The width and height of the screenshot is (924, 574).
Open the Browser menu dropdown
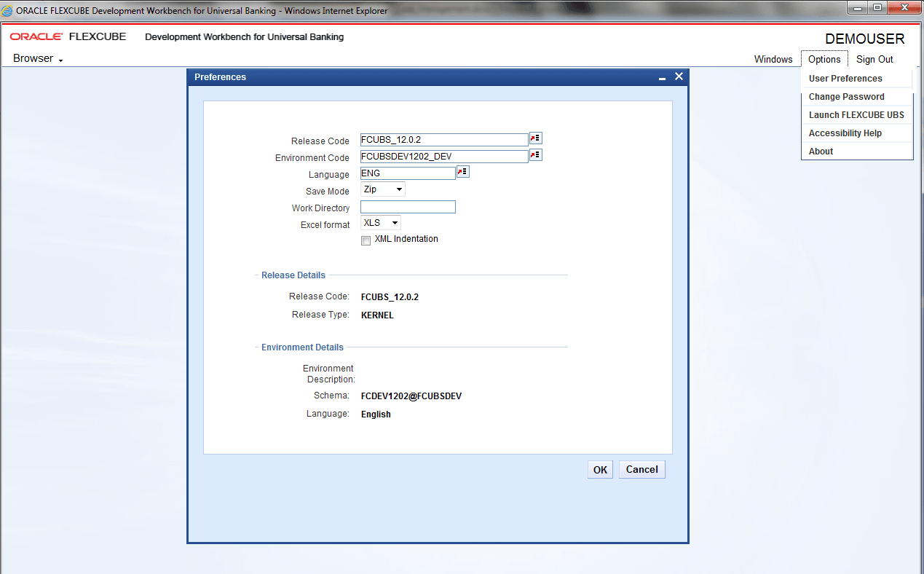pos(38,59)
